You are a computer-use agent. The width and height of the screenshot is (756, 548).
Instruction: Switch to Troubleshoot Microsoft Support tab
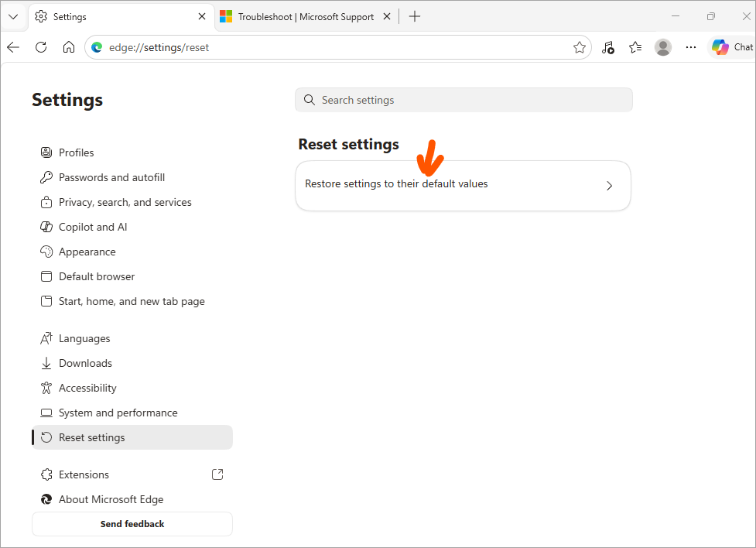(306, 16)
